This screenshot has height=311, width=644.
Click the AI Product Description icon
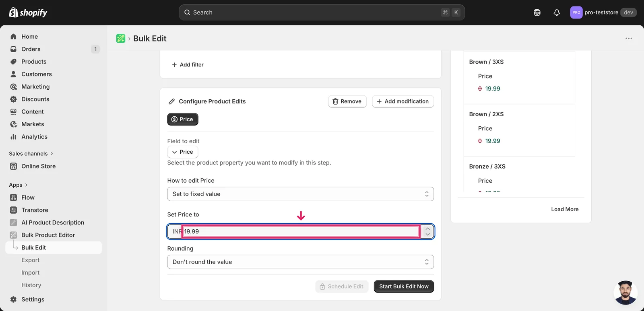(x=13, y=222)
